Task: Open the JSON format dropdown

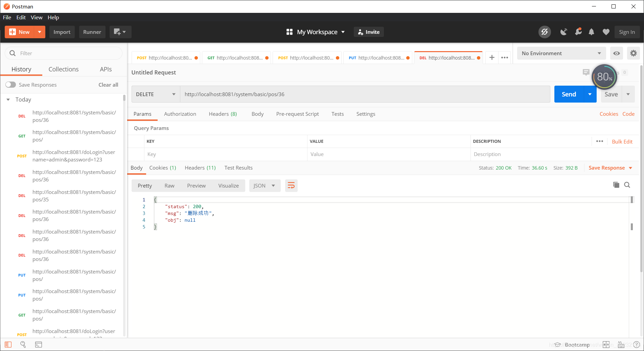Action: (x=265, y=185)
